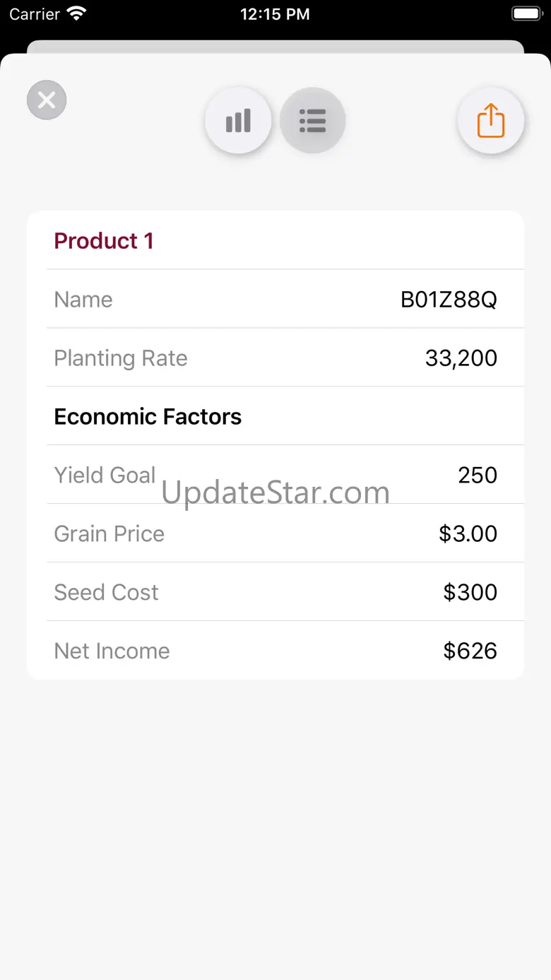551x980 pixels.
Task: Tap the net income value $626
Action: pyautogui.click(x=470, y=651)
